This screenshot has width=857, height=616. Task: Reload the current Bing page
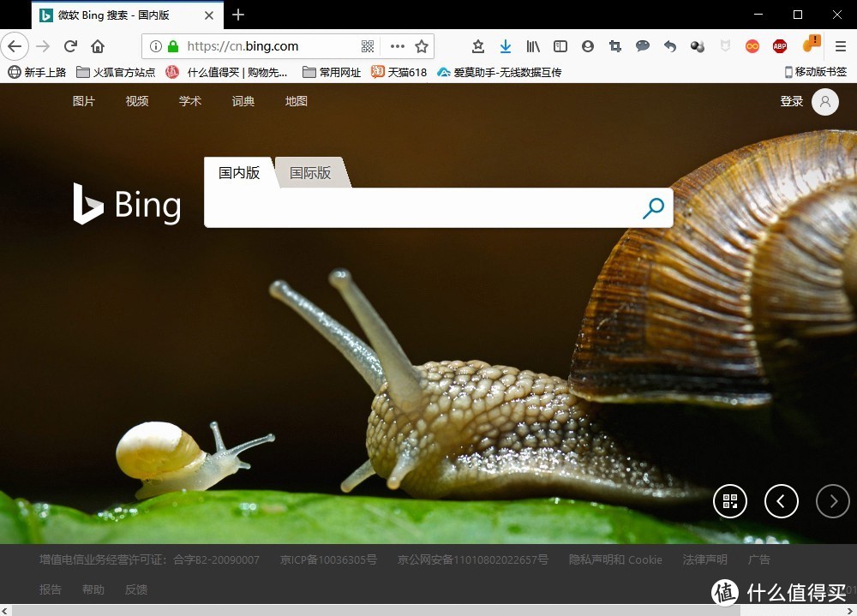tap(70, 46)
